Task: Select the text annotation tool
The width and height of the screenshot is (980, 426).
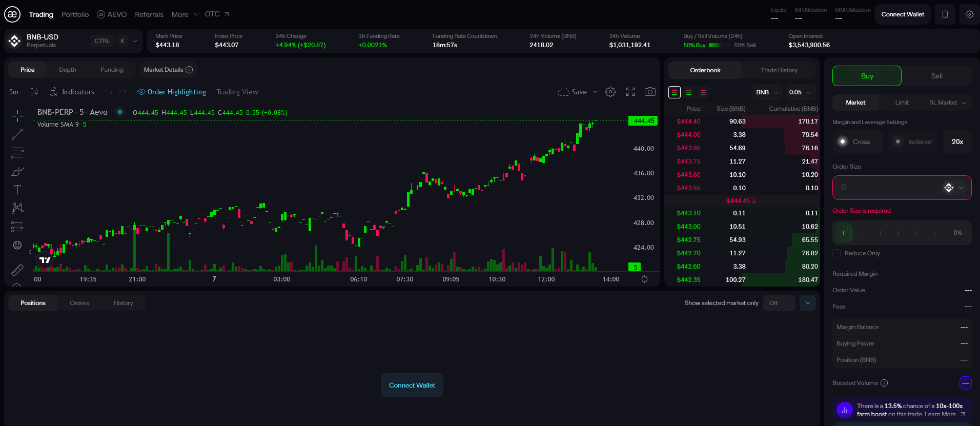Action: tap(17, 190)
